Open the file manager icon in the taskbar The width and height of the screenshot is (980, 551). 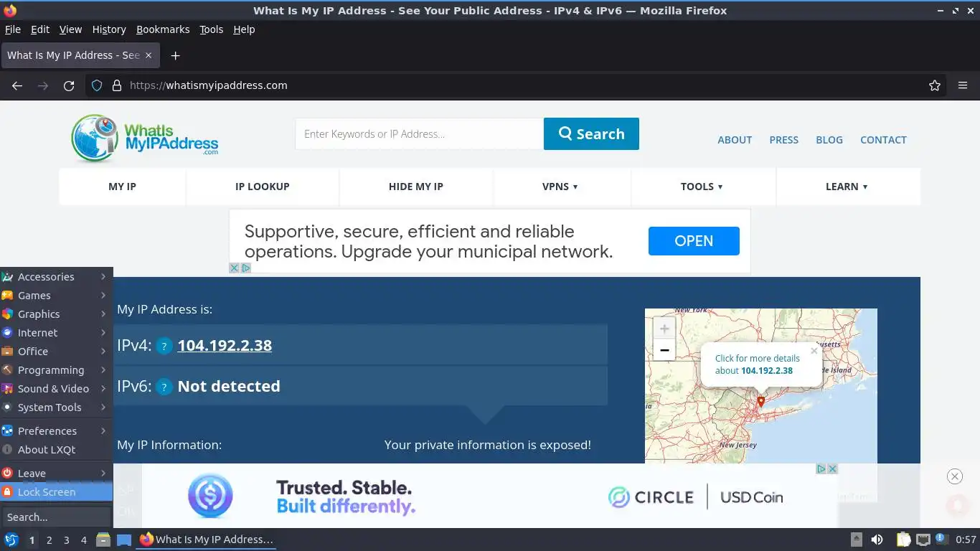(x=103, y=540)
